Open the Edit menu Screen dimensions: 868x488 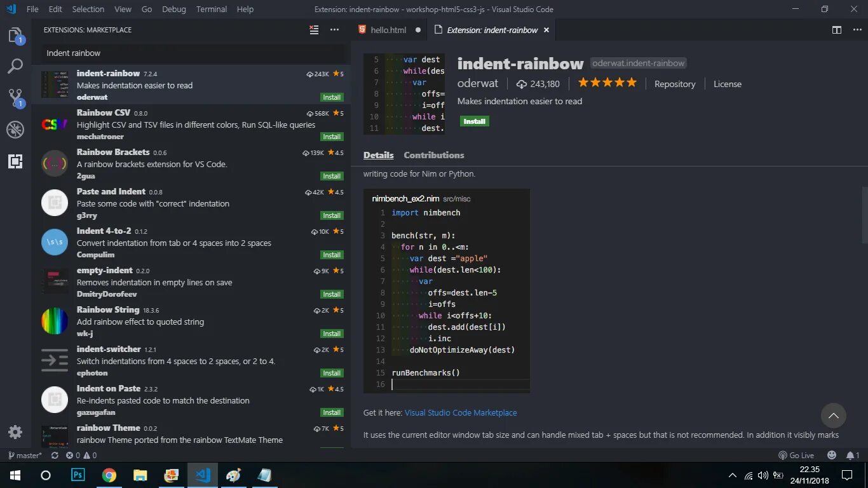click(x=55, y=9)
